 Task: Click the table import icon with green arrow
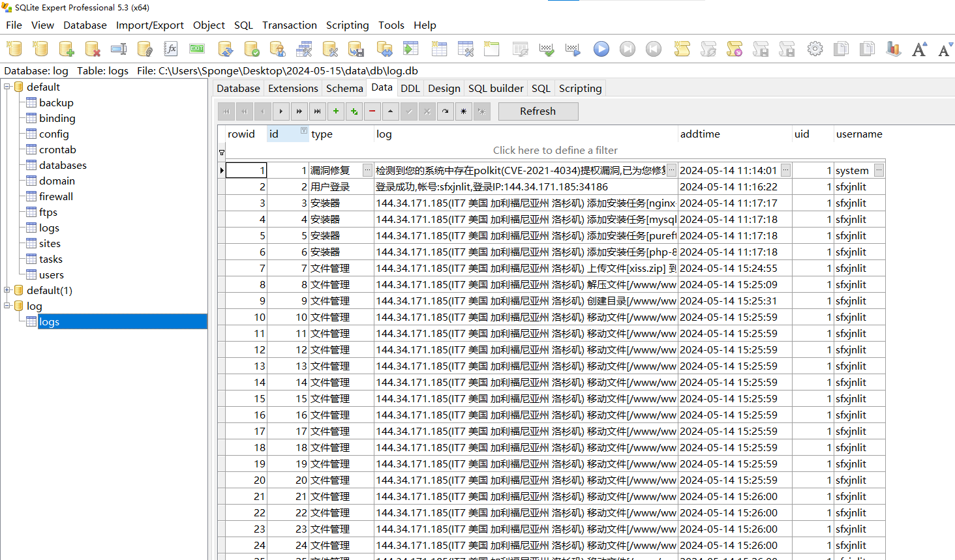[x=411, y=49]
